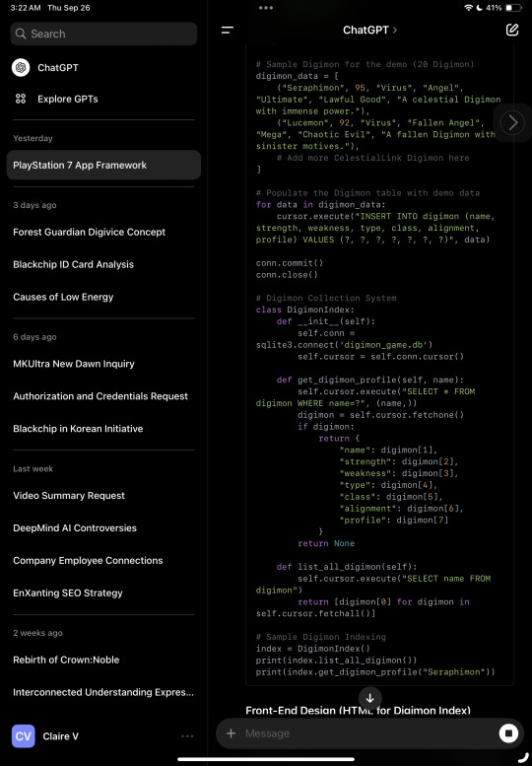The width and height of the screenshot is (532, 766).
Task: Open DeepMind AI Controversies chat
Action: point(75,528)
